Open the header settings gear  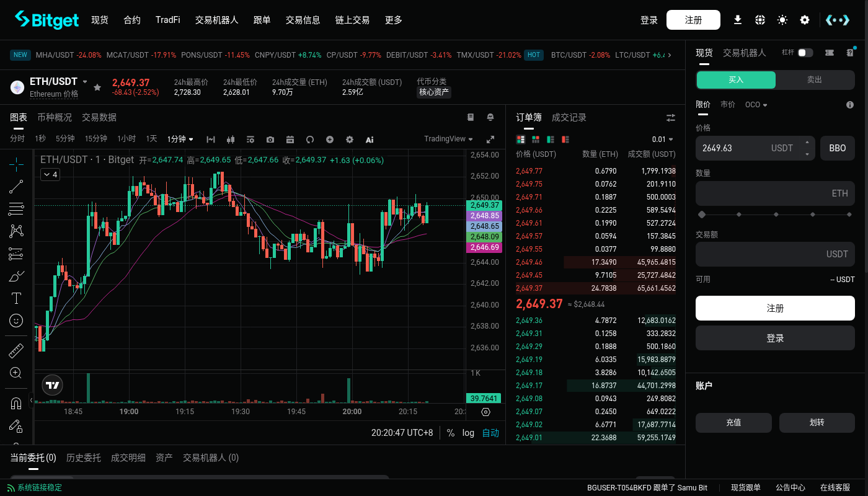click(x=805, y=20)
